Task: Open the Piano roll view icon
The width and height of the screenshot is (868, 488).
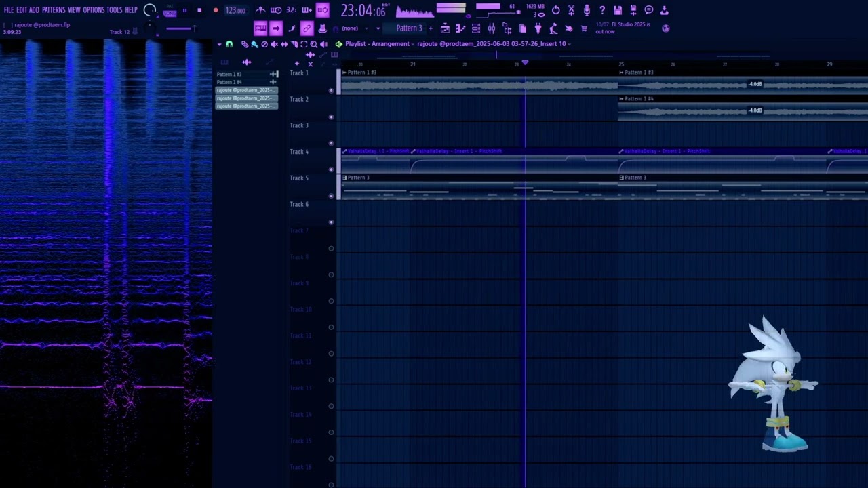Action: pos(460,28)
